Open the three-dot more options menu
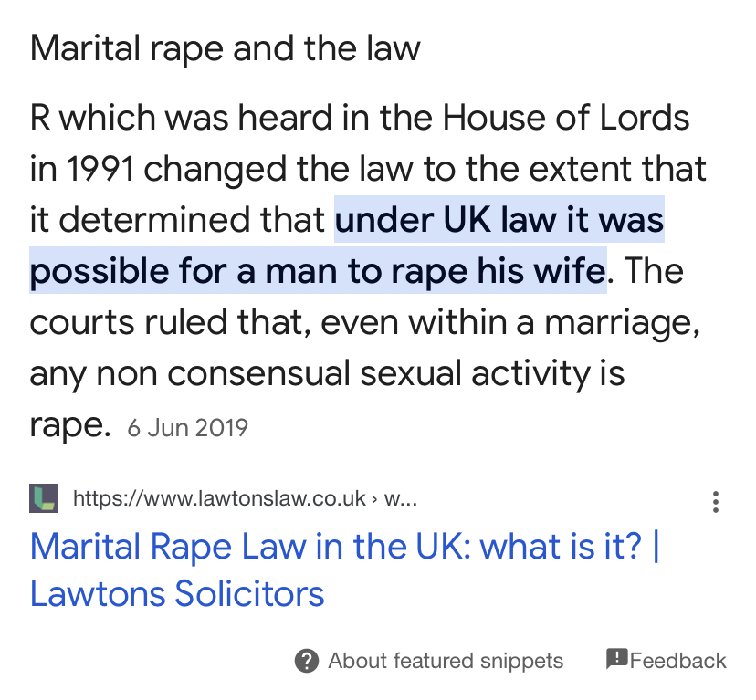 [x=716, y=501]
